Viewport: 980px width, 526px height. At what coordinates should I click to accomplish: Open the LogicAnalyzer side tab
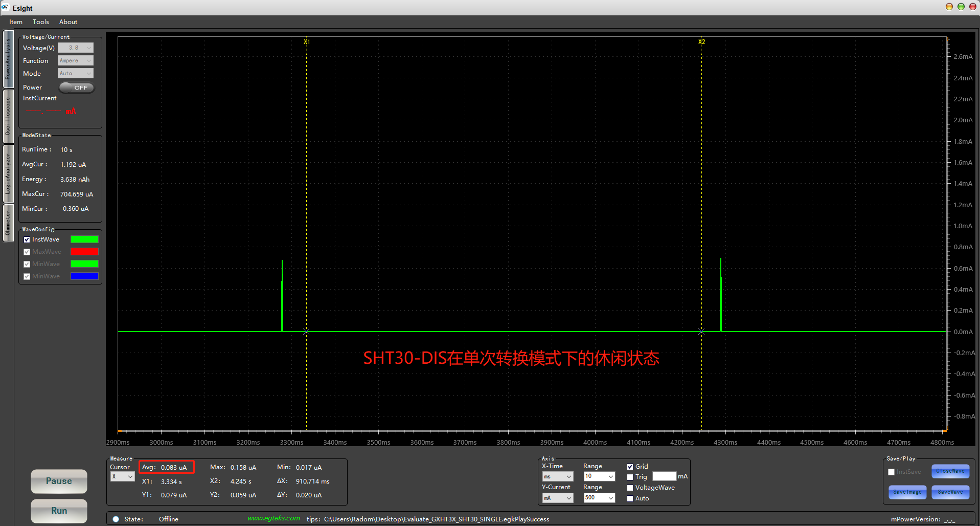point(8,174)
